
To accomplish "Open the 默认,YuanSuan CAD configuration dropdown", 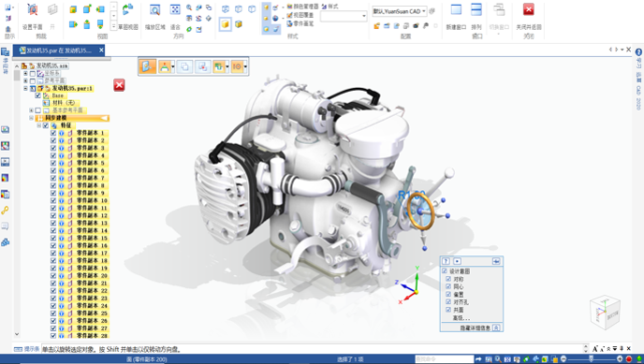I will pos(400,11).
